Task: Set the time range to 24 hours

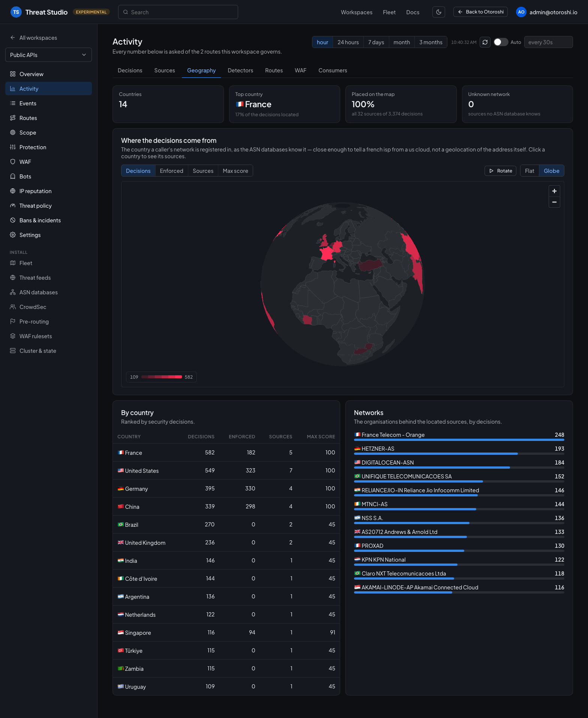Action: 348,42
